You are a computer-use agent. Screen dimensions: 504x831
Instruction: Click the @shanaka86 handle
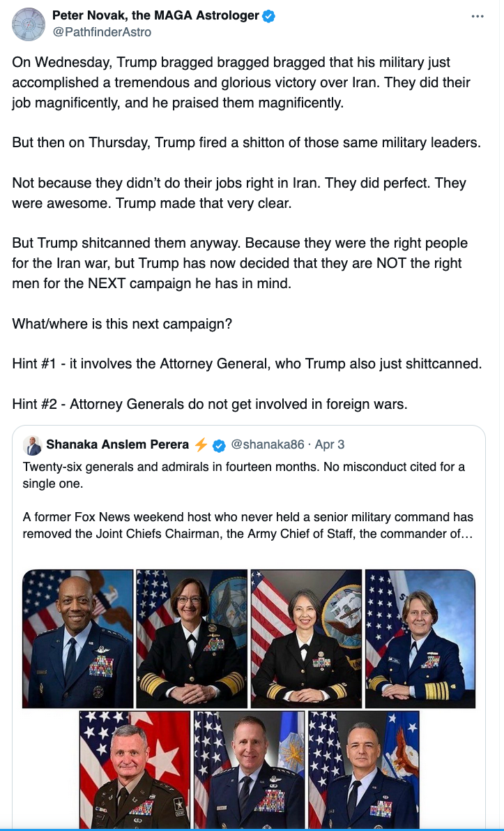point(268,445)
